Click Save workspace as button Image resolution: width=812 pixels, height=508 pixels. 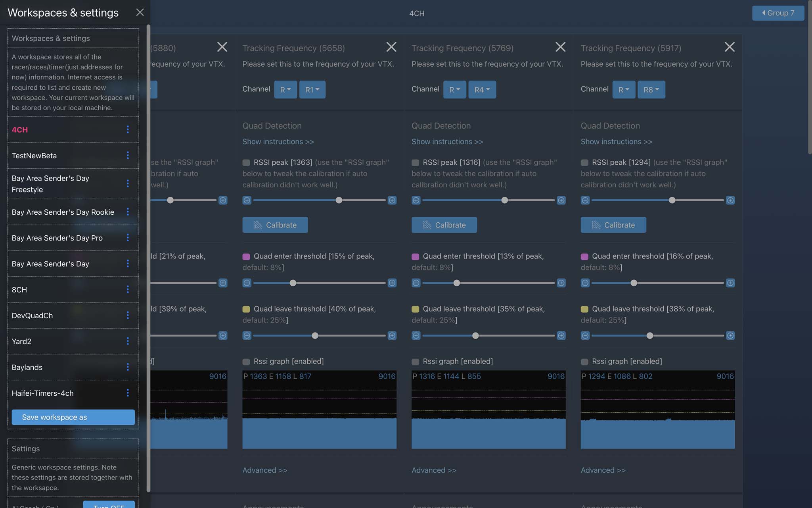click(73, 417)
